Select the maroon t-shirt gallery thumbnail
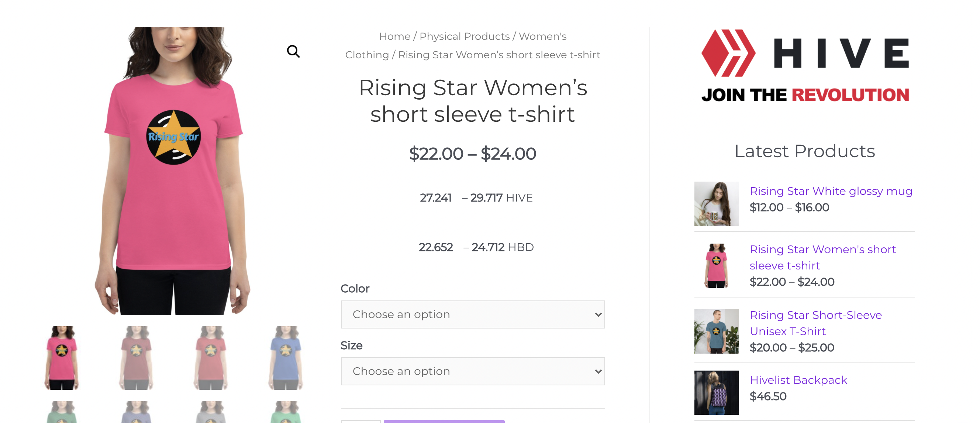The width and height of the screenshot is (980, 423). point(136,358)
